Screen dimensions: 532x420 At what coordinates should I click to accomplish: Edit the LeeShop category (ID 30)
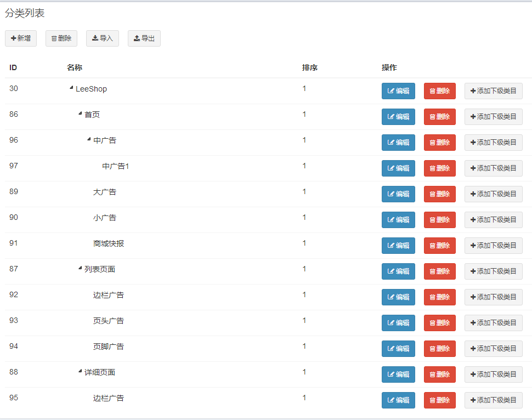point(398,91)
